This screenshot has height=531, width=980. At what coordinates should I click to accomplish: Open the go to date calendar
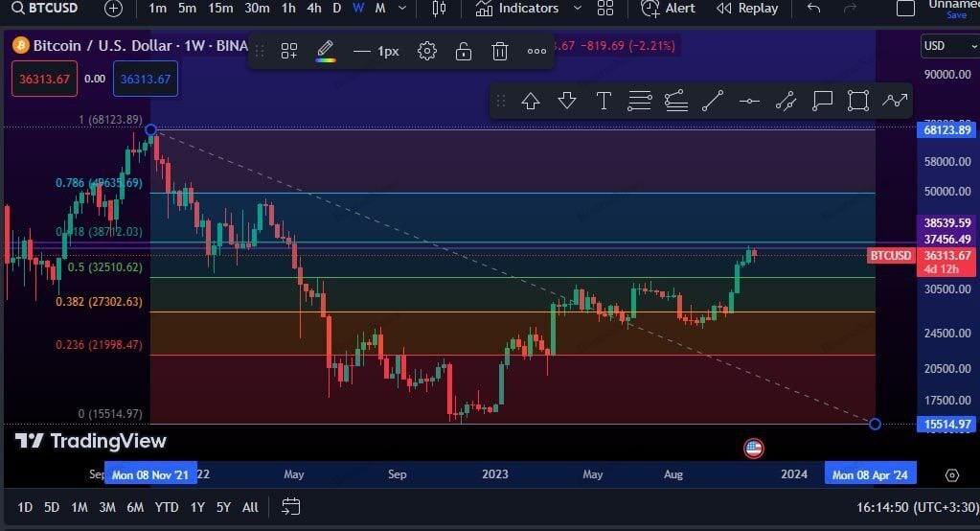[x=291, y=507]
